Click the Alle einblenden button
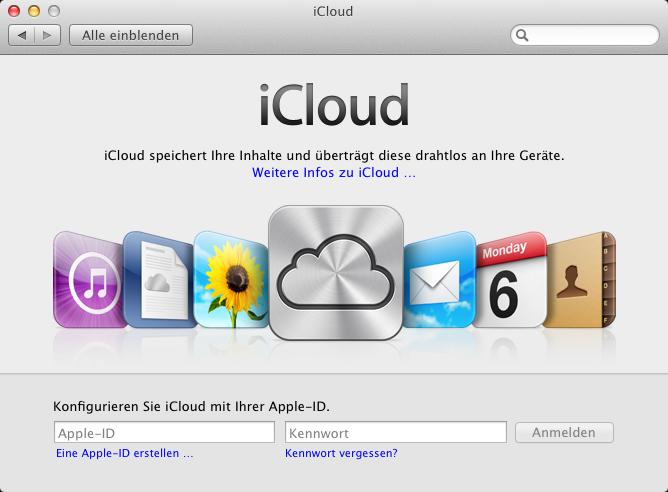 pos(131,35)
